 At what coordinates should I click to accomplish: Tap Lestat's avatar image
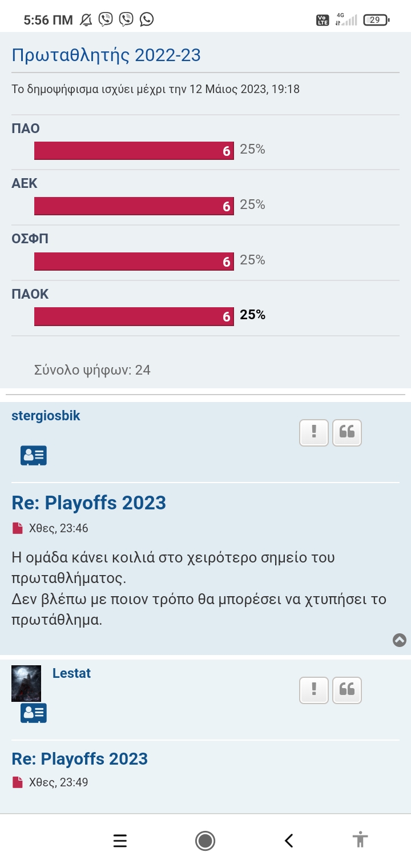pyautogui.click(x=26, y=683)
